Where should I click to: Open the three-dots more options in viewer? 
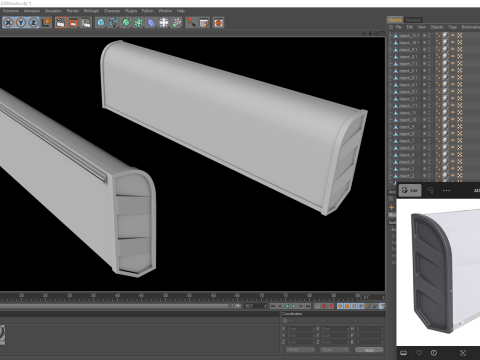point(446,190)
